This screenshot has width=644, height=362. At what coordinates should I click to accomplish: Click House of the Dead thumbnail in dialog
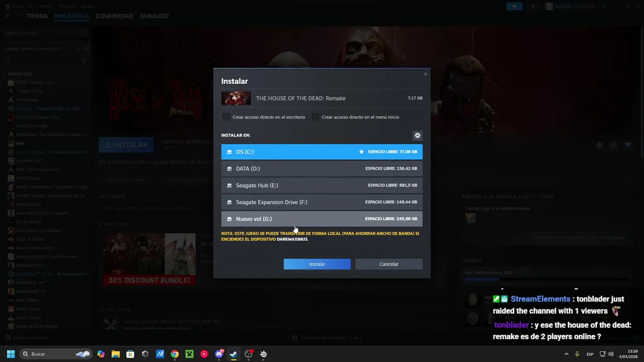point(236,98)
